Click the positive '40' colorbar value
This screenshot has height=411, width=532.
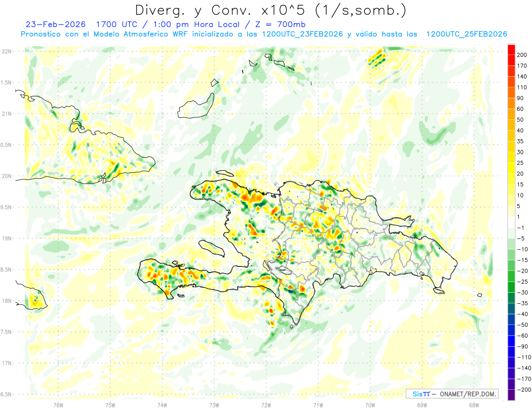pos(521,130)
